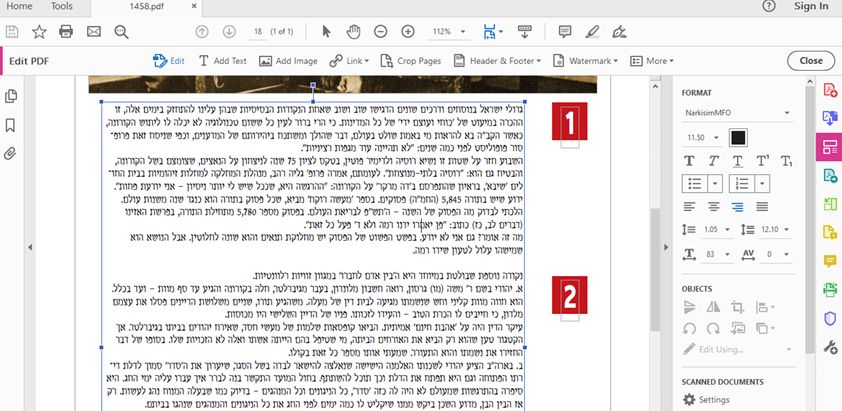The height and width of the screenshot is (411, 842).
Task: Switch to the Tools tab
Action: point(62,6)
